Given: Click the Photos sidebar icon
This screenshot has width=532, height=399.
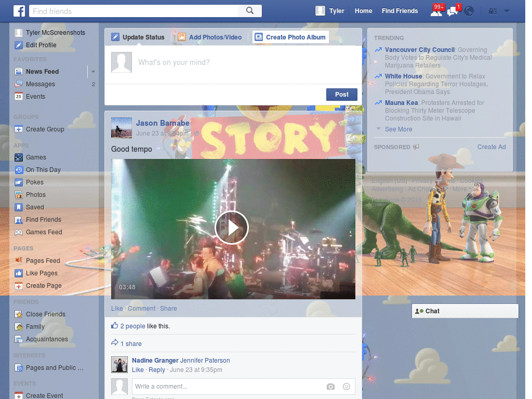Looking at the screenshot, I should coord(19,195).
